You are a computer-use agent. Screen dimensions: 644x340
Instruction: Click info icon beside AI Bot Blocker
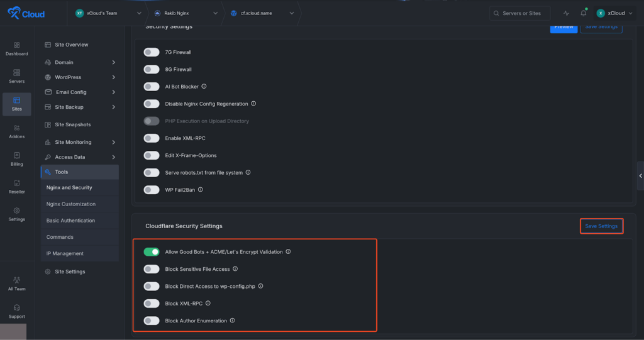click(204, 87)
